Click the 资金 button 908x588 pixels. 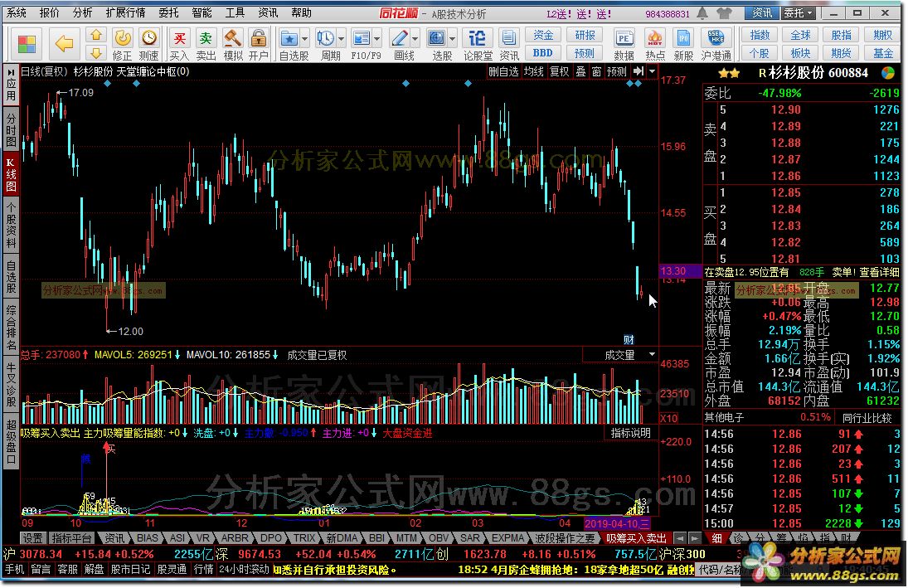542,35
